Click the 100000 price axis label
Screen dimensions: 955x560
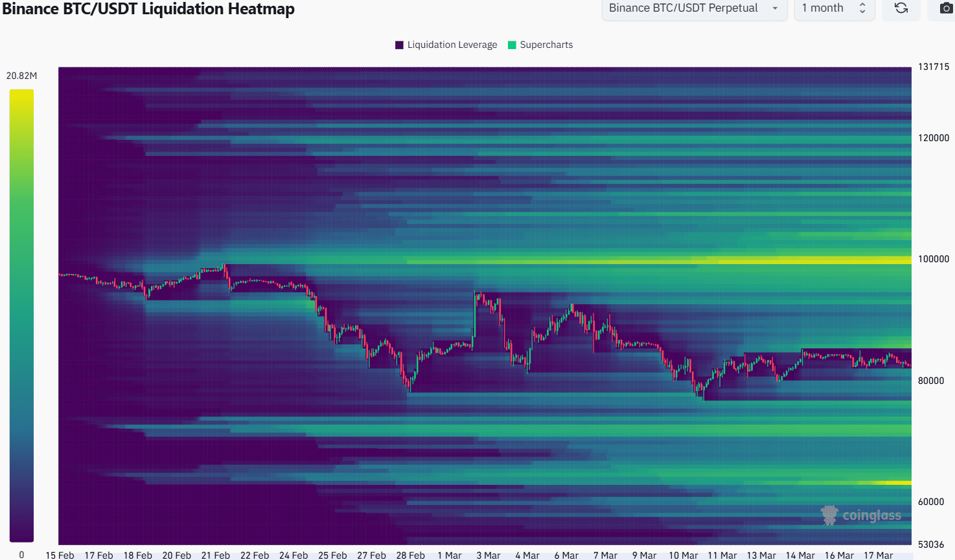(934, 259)
